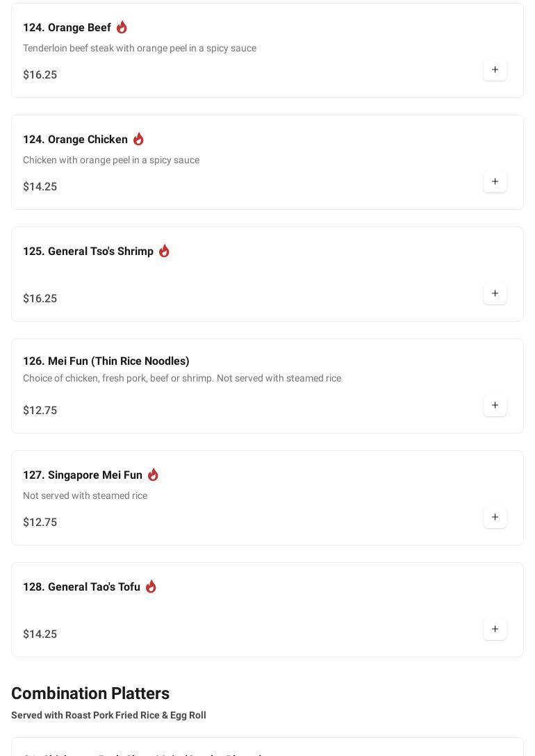The image size is (535, 756).
Task: Add Mei Fun (Thin Rice Noodles) to cart
Action: (x=495, y=405)
